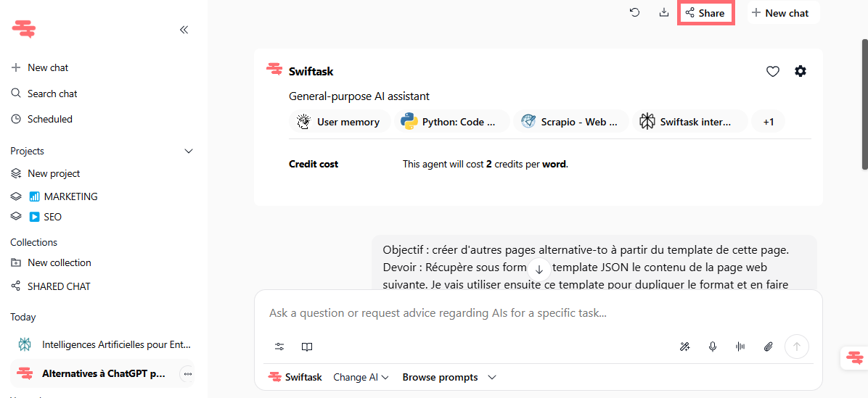Screen dimensions: 868x398
Task: Open agent settings gear icon
Action: pyautogui.click(x=801, y=71)
